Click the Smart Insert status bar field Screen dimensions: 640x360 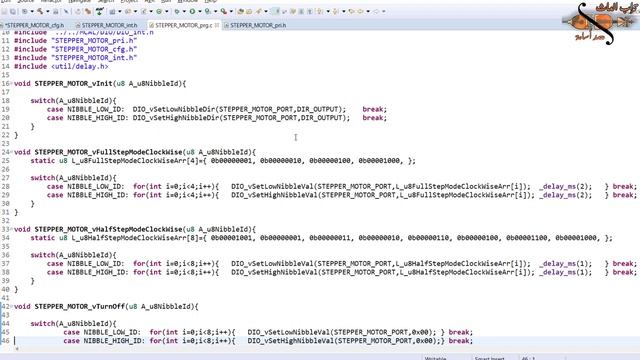489,358
